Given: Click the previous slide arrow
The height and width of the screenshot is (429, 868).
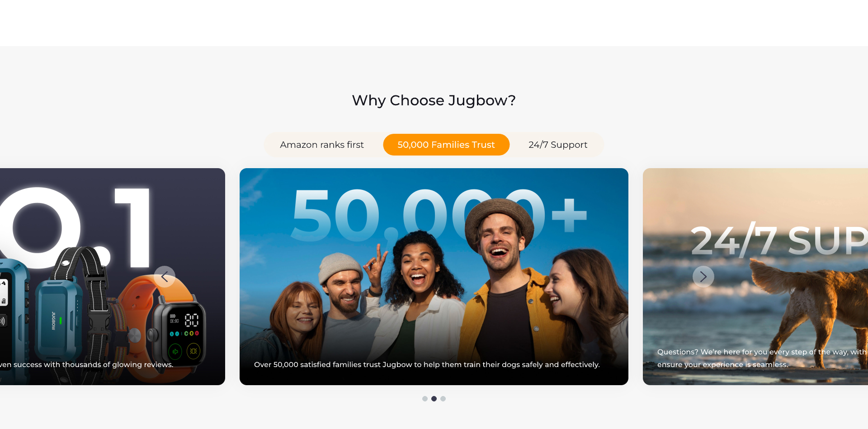Looking at the screenshot, I should coord(165,277).
